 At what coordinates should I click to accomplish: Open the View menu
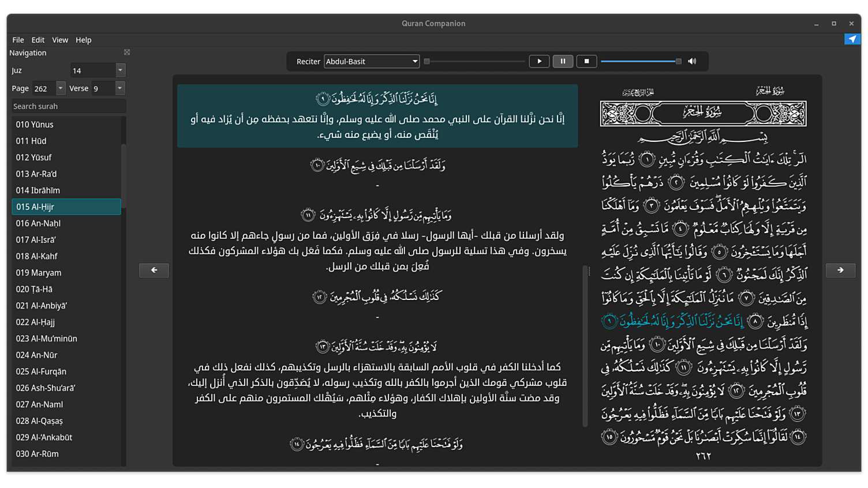[60, 40]
